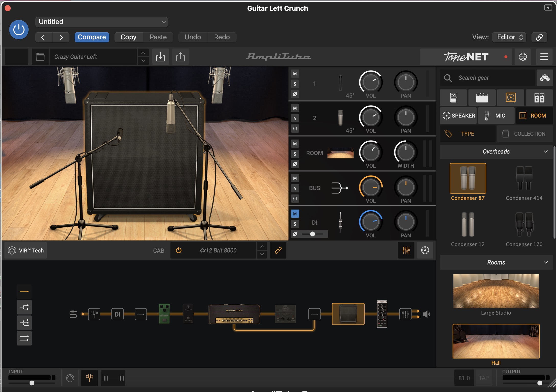Image resolution: width=557 pixels, height=392 pixels.
Task: Select the tuner block in signal chain
Action: (94, 314)
